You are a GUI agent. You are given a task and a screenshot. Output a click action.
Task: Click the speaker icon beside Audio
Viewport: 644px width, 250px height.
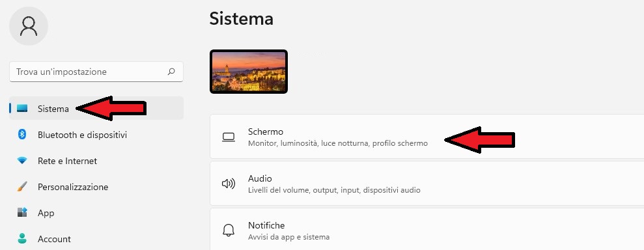pyautogui.click(x=229, y=184)
